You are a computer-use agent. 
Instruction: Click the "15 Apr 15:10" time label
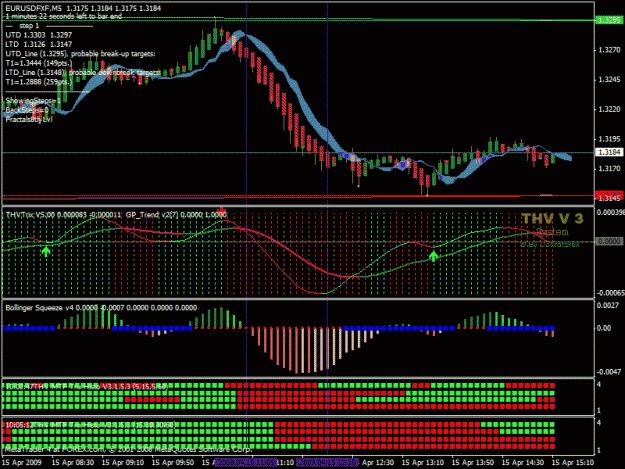[x=573, y=463]
